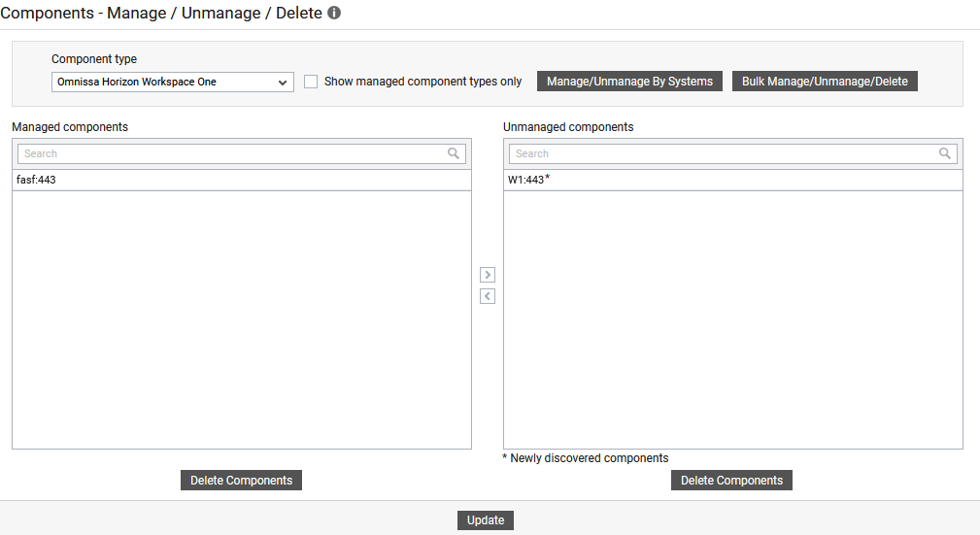Click Manage/Unmanage By Systems button

(629, 82)
